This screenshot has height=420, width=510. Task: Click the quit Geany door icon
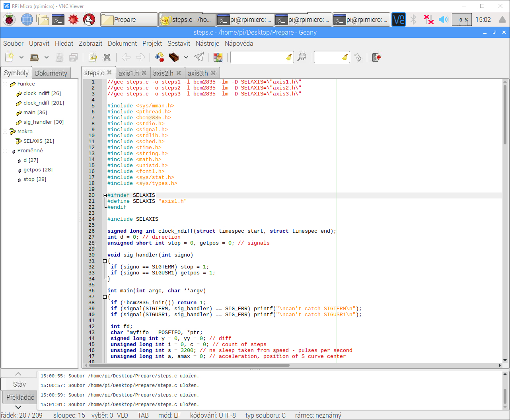[x=376, y=57]
